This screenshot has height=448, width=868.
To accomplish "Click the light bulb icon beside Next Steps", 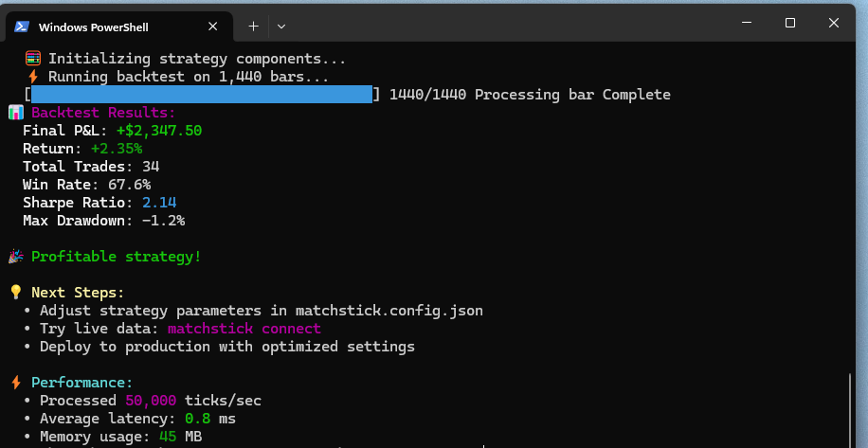I will point(16,293).
